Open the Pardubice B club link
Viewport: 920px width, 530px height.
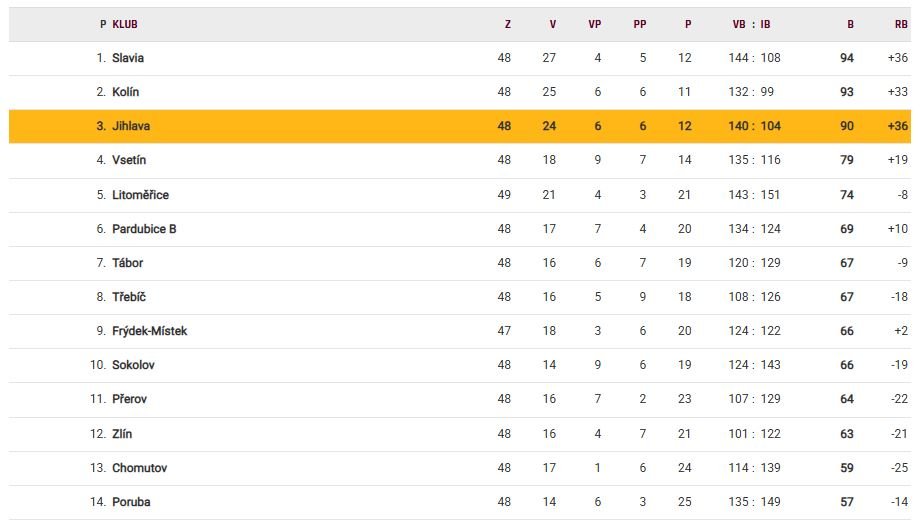click(144, 229)
